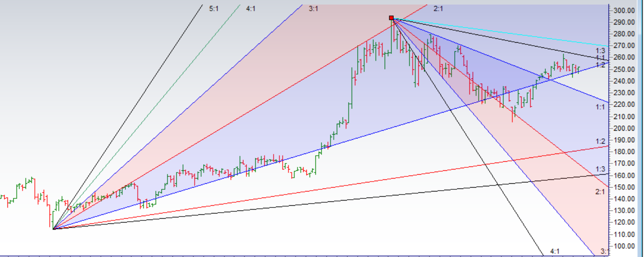Viewport: 644px width, 257px height.
Task: Select the 1:1 label near the 220.00 level
Action: click(x=600, y=107)
